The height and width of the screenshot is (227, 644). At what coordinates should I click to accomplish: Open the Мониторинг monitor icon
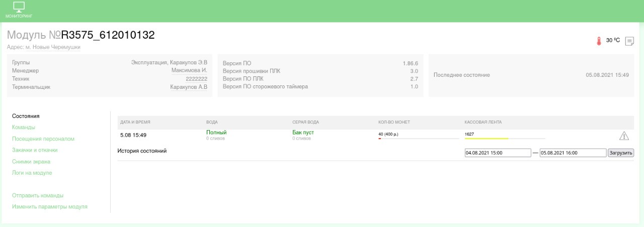click(x=19, y=10)
